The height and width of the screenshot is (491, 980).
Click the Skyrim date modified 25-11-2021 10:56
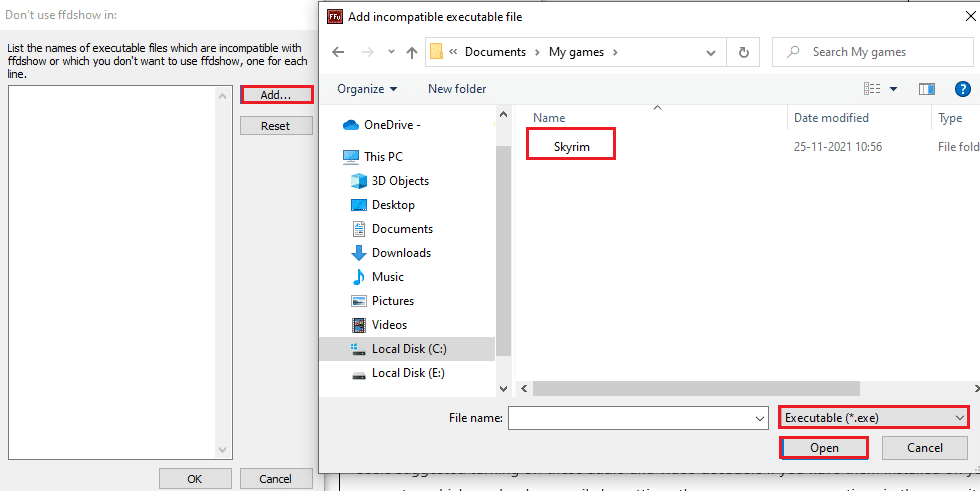[x=838, y=147]
